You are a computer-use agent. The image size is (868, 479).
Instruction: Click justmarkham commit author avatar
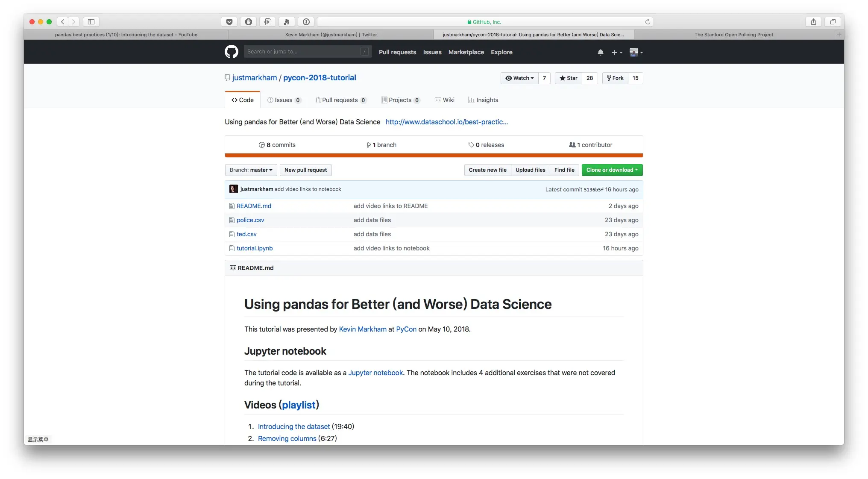(234, 189)
